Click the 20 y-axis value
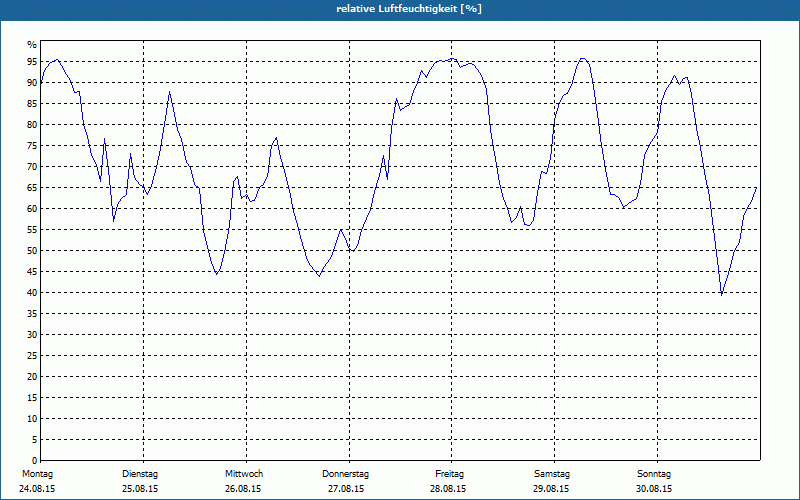Screen dimensions: 800x500 click(32, 377)
